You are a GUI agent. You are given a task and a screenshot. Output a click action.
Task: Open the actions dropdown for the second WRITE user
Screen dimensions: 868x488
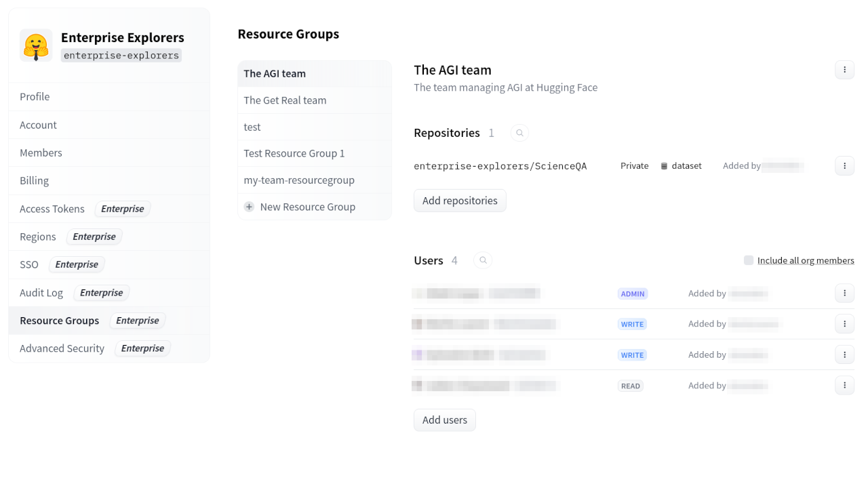pos(844,354)
